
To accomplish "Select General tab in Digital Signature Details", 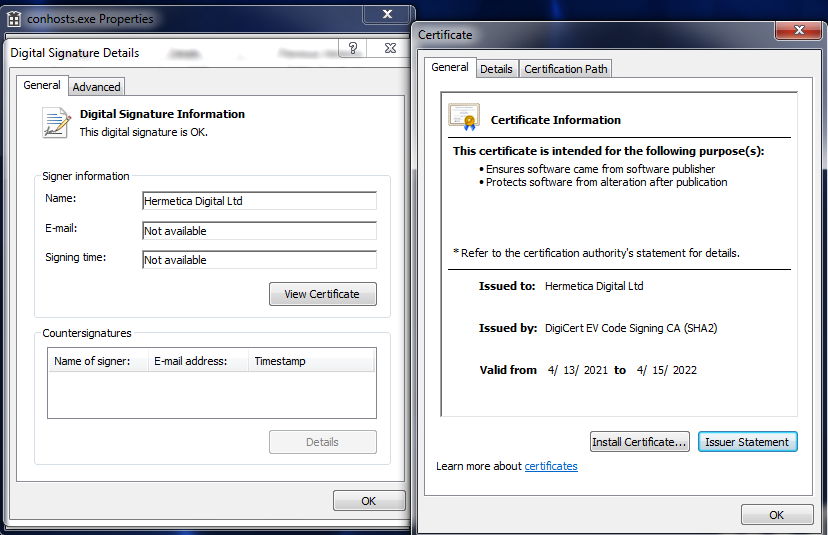I will (42, 85).
